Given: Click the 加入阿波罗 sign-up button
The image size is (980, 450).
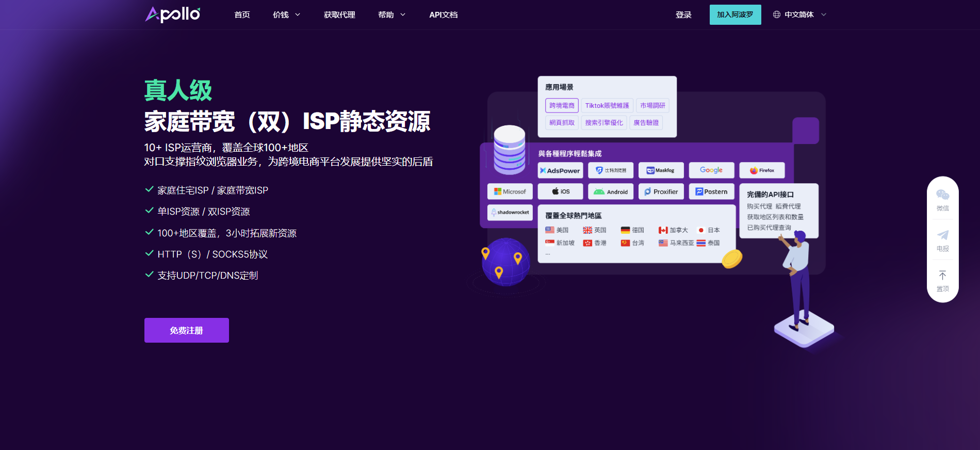Looking at the screenshot, I should [735, 14].
